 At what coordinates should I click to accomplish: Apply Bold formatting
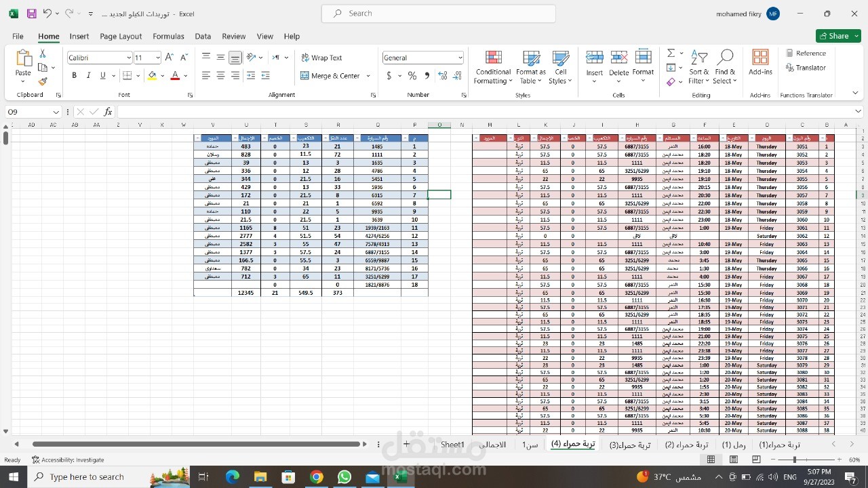click(74, 75)
